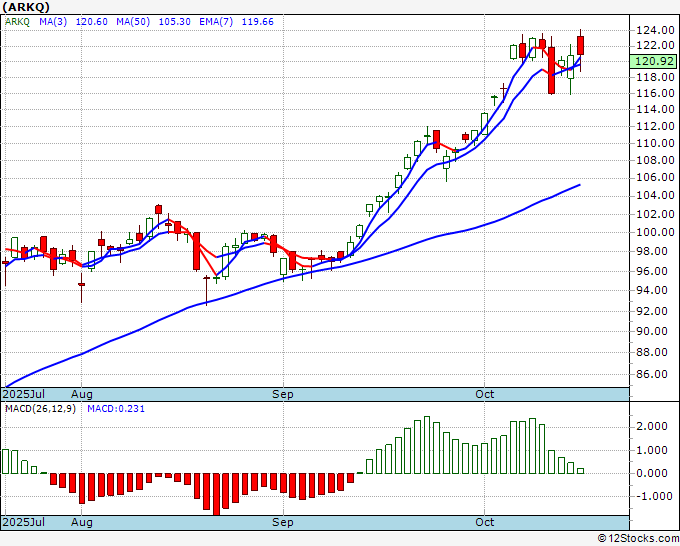Click the 110.00 price axis label
The width and height of the screenshot is (680, 546).
[x=655, y=143]
